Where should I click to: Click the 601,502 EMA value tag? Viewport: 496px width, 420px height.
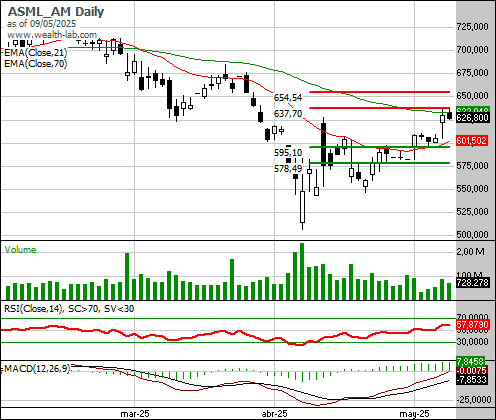point(472,141)
